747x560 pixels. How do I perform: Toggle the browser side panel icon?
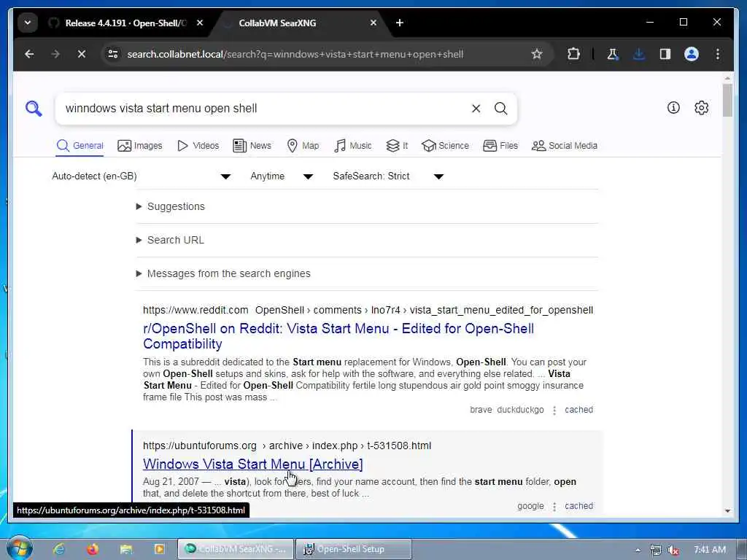point(665,54)
